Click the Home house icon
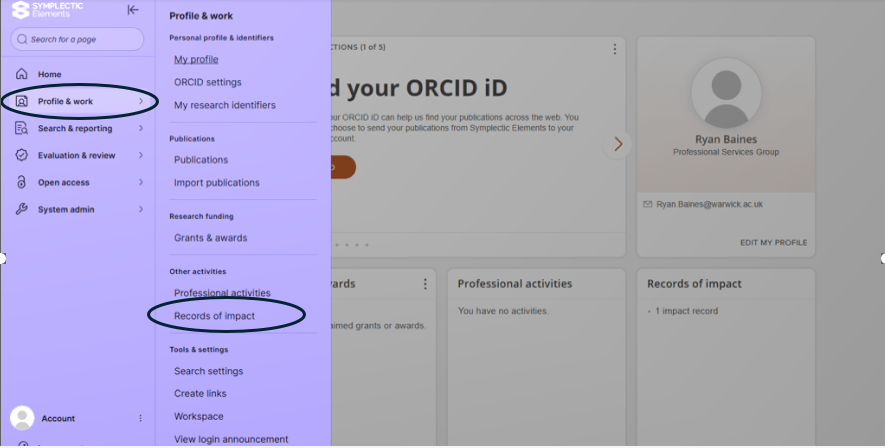 point(21,74)
